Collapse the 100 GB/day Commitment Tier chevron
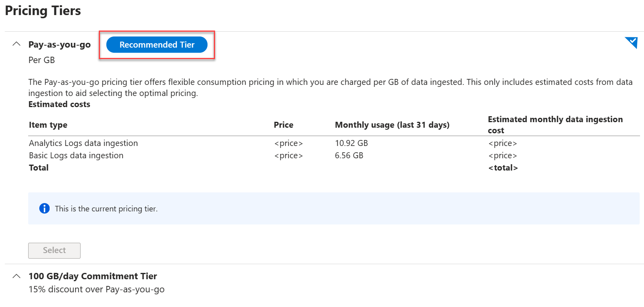Screen dimensions: 644x307 click(16, 276)
